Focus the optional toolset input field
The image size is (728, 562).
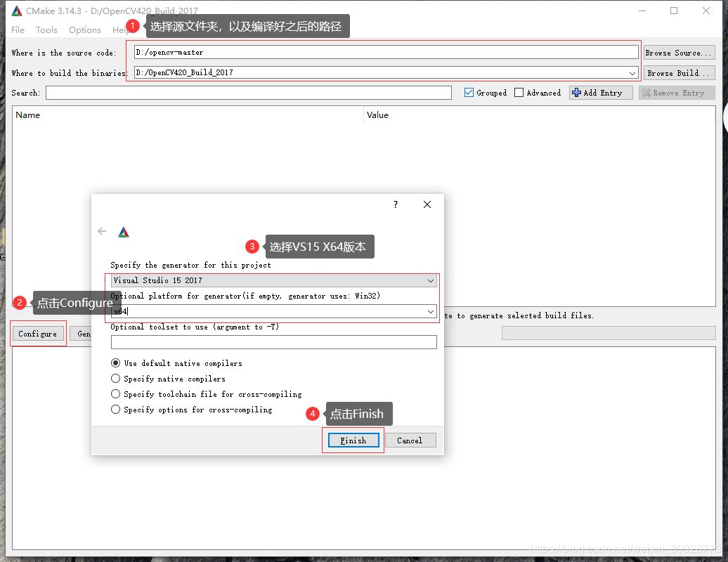point(274,342)
